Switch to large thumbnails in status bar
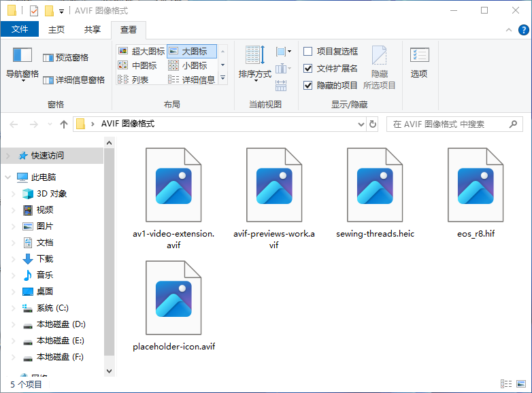Viewport: 532px width, 393px height. [521, 384]
